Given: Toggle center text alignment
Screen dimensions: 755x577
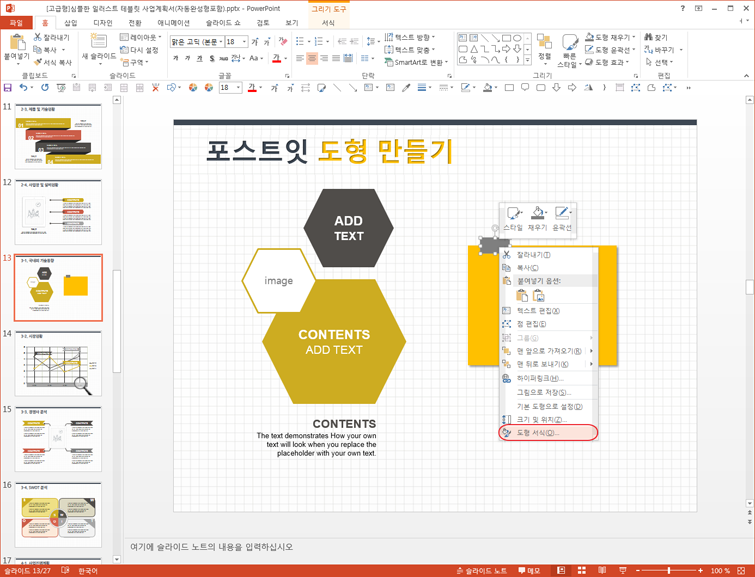Looking at the screenshot, I should (x=312, y=58).
